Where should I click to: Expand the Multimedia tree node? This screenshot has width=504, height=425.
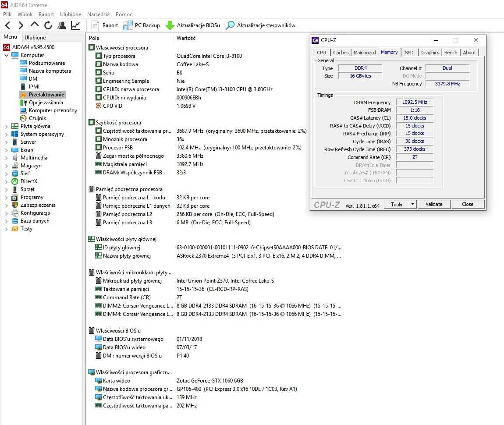click(6, 158)
